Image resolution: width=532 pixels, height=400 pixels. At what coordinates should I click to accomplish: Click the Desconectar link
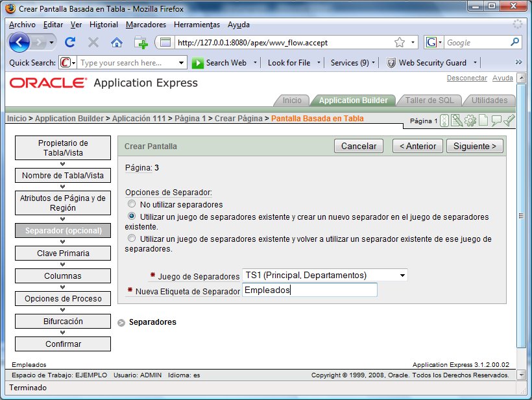click(467, 78)
